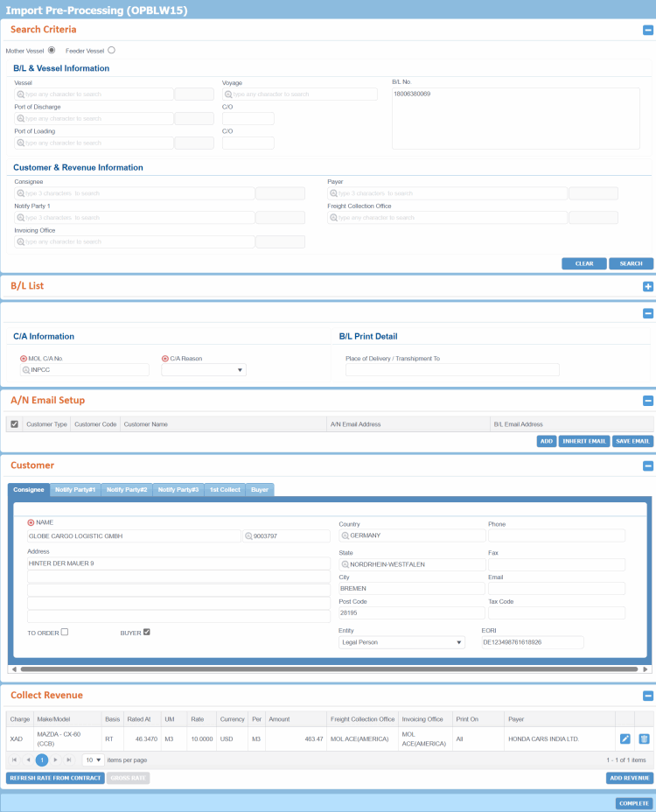Click ADD in A/N Email Setup
656x812 pixels.
(x=547, y=441)
